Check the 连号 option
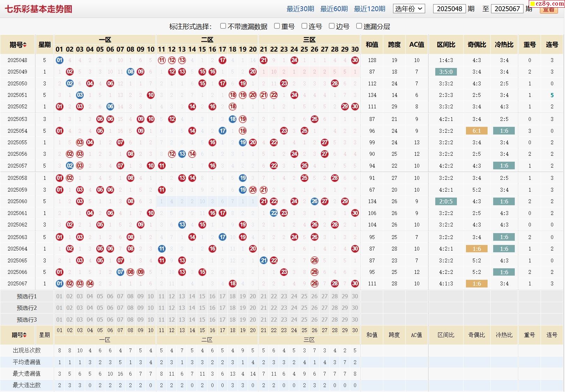The width and height of the screenshot is (565, 392). pos(304,26)
